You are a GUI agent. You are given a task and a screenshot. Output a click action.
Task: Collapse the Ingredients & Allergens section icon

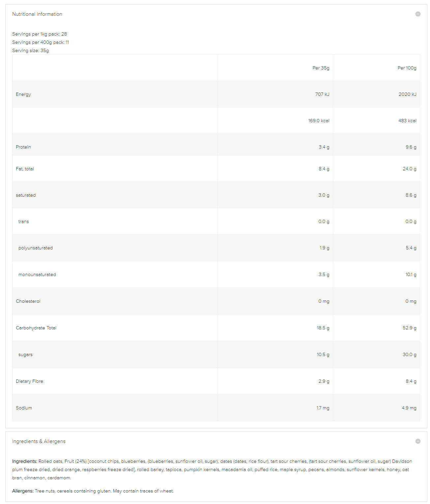click(x=418, y=441)
